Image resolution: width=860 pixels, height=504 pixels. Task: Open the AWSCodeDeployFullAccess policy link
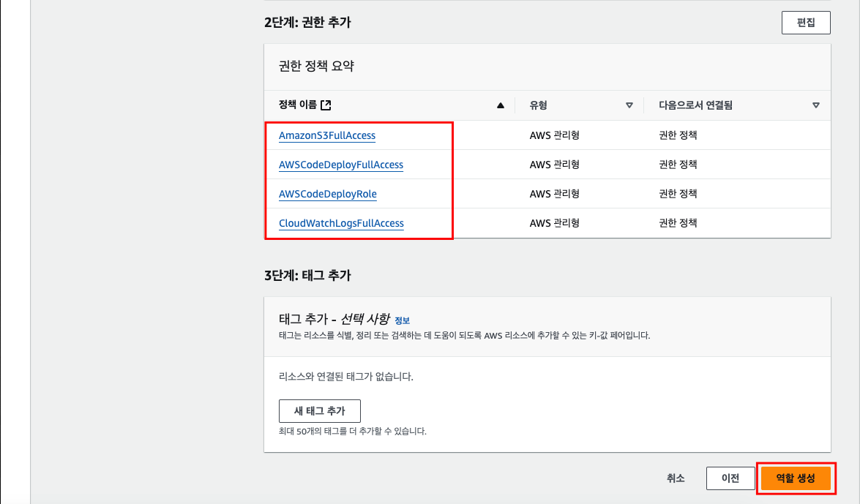(x=340, y=165)
